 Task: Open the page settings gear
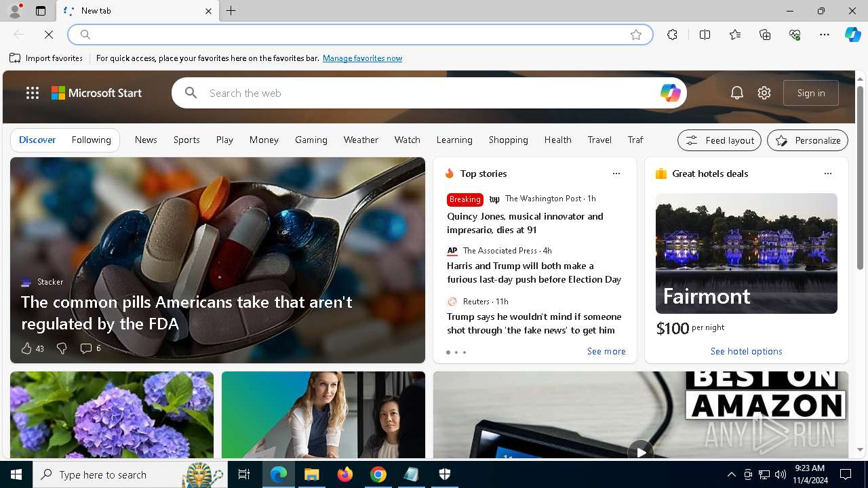pos(764,93)
